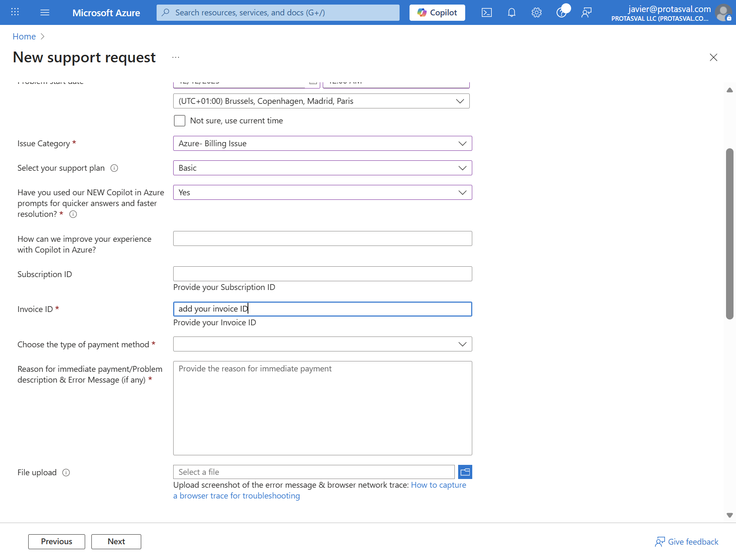Open portal settings gear

click(x=537, y=12)
